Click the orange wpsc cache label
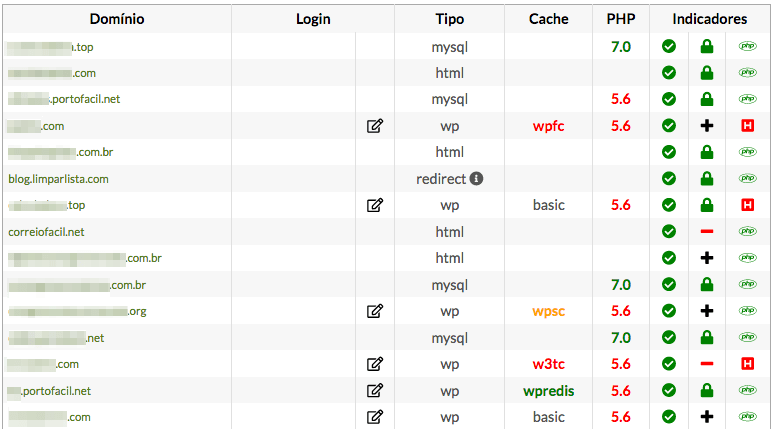This screenshot has height=429, width=774. pyautogui.click(x=548, y=312)
